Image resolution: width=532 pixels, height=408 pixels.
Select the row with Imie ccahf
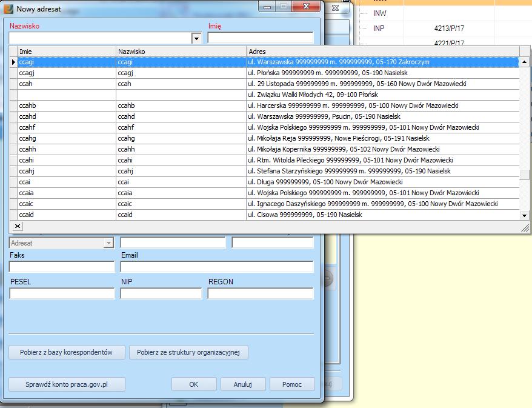(x=265, y=127)
